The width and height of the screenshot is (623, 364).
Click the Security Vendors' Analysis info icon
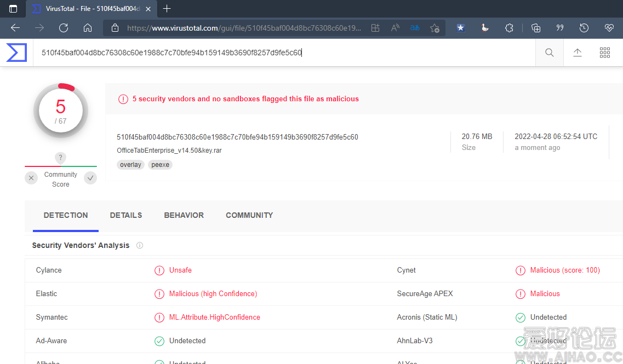coord(140,246)
